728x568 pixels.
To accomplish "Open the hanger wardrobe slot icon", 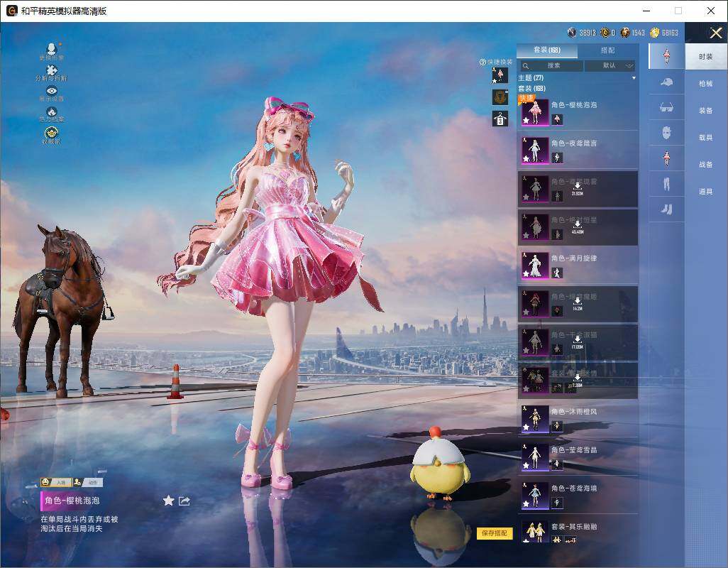I will pos(500,119).
